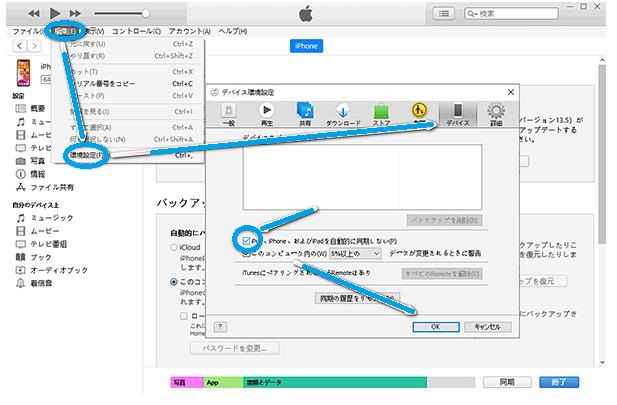
Task: Open the 編集 menu in menu bar
Action: point(65,31)
